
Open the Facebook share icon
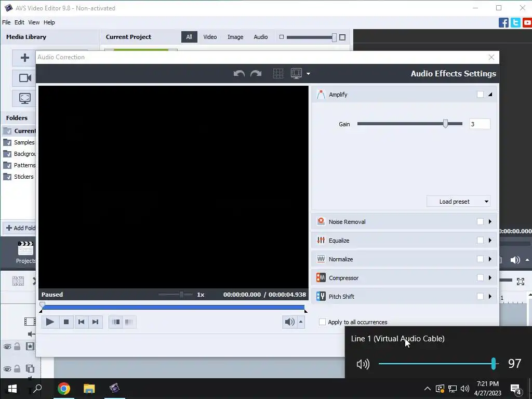(503, 22)
